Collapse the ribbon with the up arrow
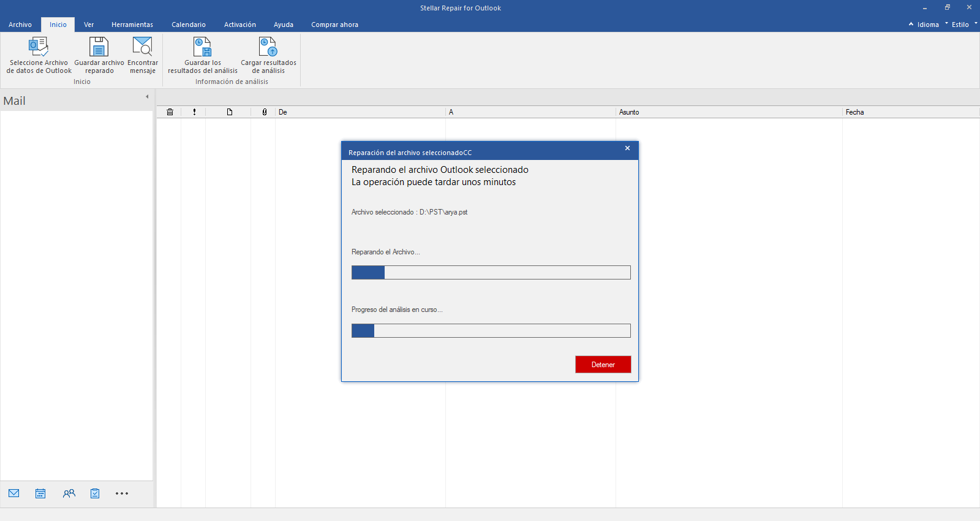This screenshot has height=521, width=980. [x=911, y=25]
